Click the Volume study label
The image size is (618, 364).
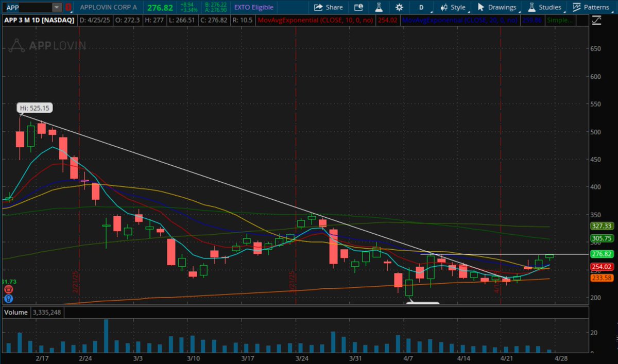(15, 312)
